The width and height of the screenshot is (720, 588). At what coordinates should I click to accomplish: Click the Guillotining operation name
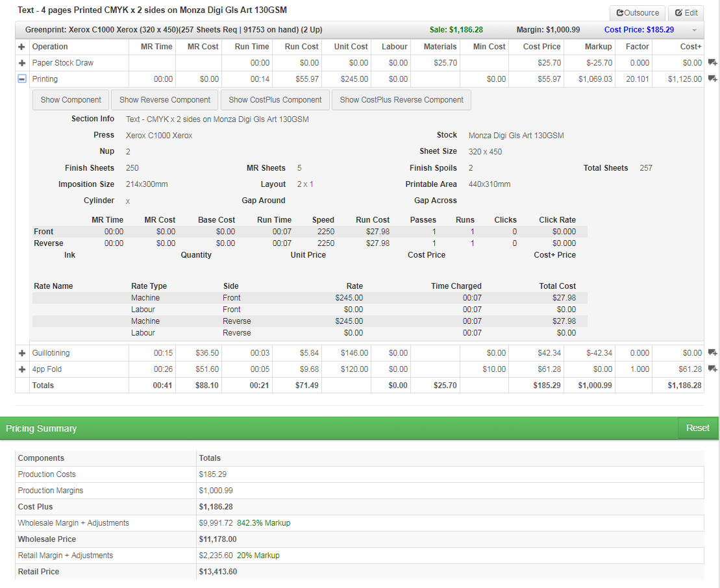[x=51, y=353]
